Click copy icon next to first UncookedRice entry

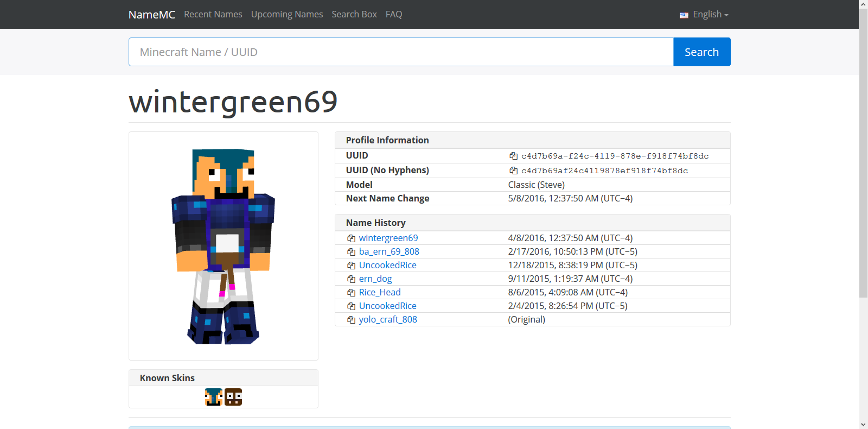click(x=351, y=266)
